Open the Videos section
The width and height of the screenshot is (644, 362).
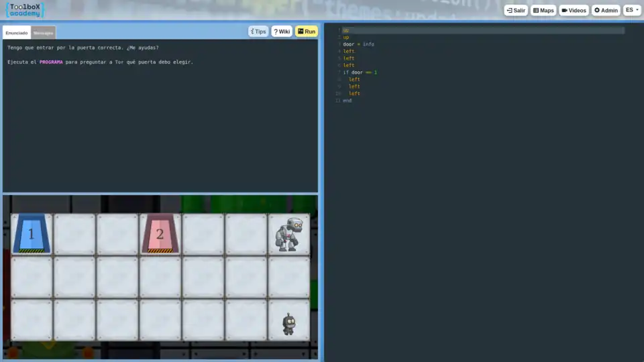click(574, 11)
